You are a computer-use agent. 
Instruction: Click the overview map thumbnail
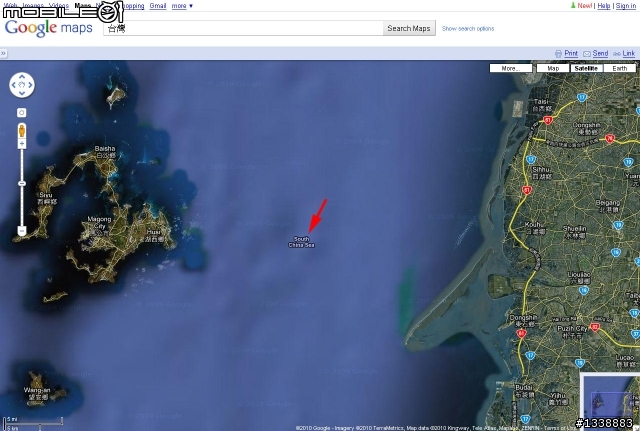point(610,400)
